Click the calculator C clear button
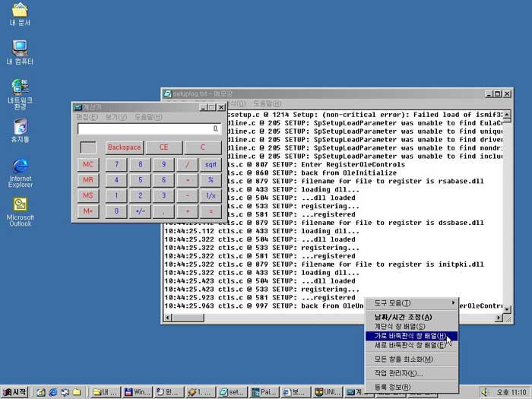Image resolution: width=532 pixels, height=399 pixels. pos(203,147)
